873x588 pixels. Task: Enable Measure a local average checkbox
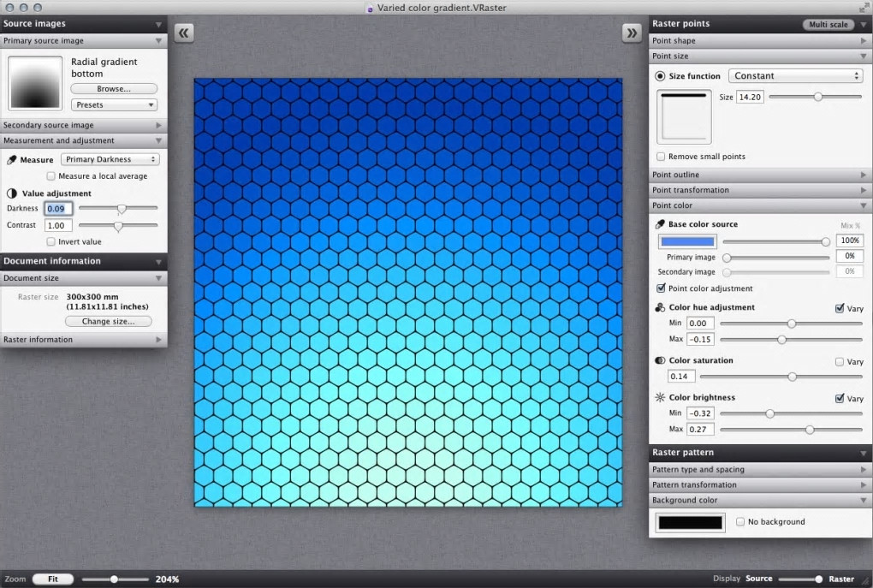pyautogui.click(x=51, y=176)
